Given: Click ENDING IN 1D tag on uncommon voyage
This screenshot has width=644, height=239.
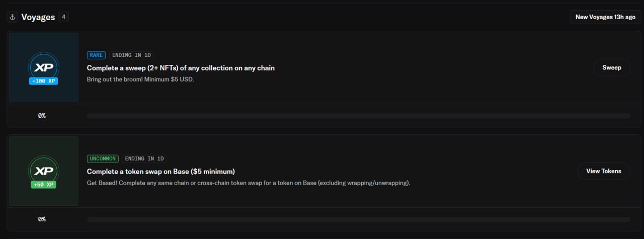Looking at the screenshot, I should tap(145, 158).
